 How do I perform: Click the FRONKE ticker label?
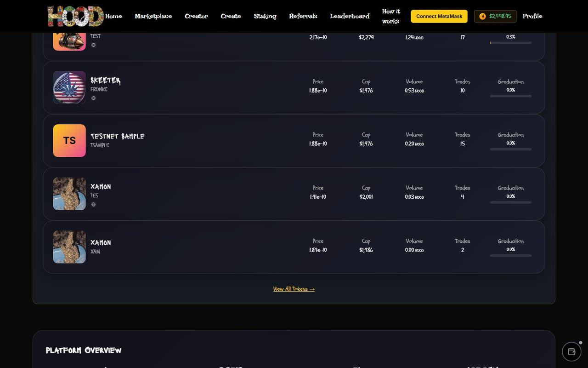click(x=99, y=89)
